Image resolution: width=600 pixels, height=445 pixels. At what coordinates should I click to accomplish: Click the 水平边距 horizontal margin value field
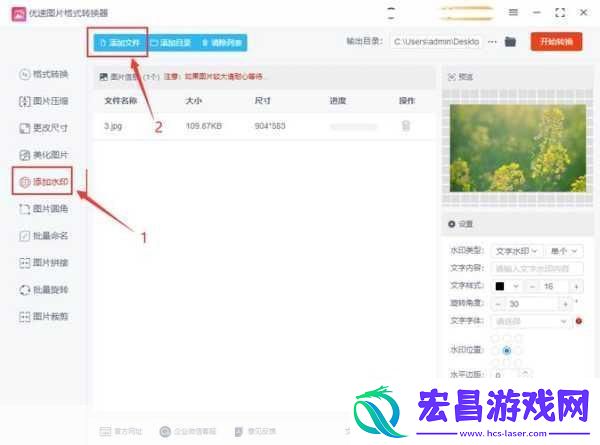[x=505, y=375]
